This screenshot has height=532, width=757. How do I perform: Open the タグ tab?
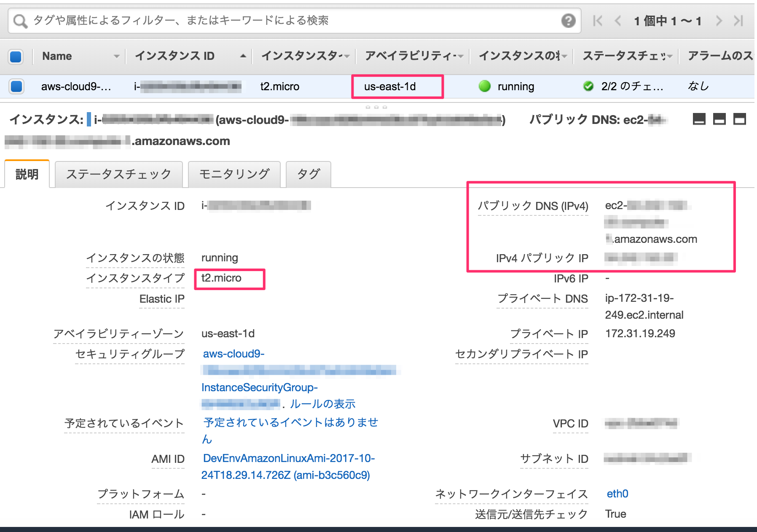(309, 174)
